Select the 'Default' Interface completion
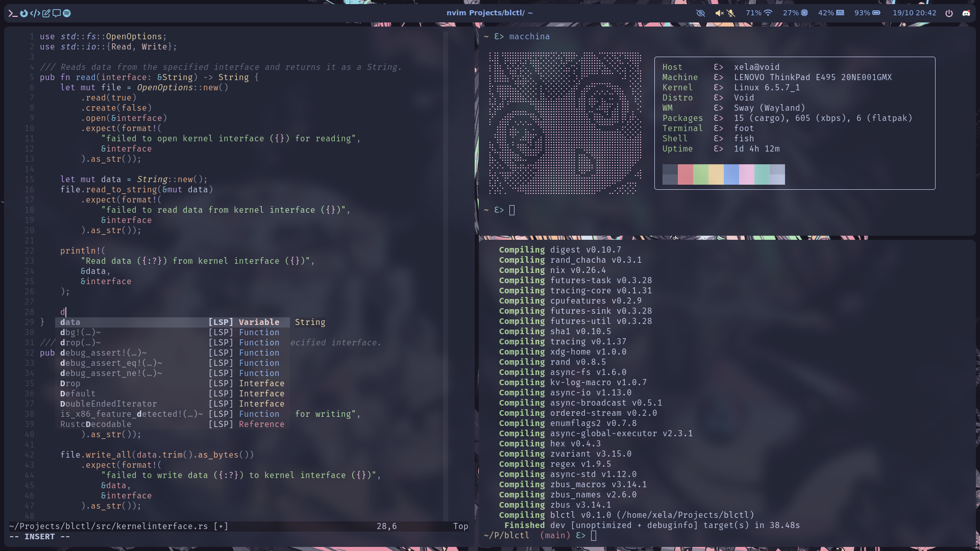The image size is (980, 551). click(x=173, y=394)
